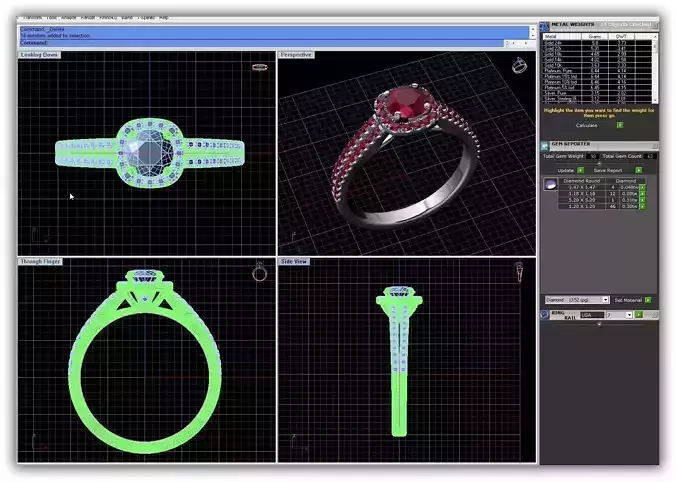This screenshot has height=482, width=676.
Task: Click the Grams column header
Action: click(x=595, y=37)
